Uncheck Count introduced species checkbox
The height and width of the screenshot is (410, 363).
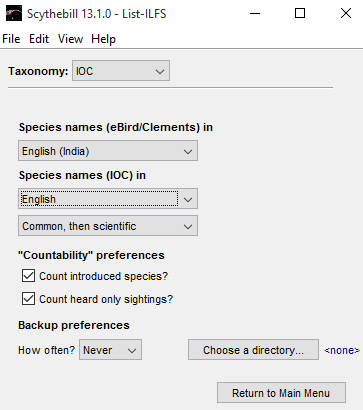tap(28, 276)
